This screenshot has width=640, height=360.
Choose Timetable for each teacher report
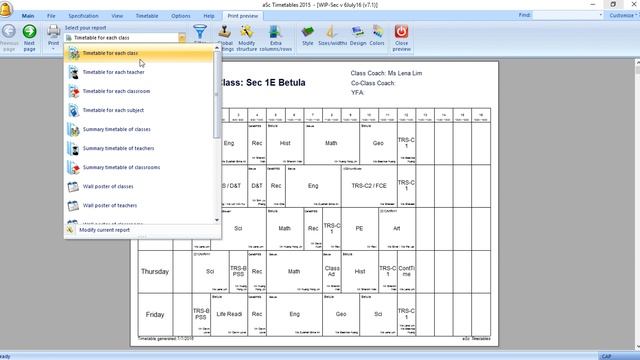139,72
